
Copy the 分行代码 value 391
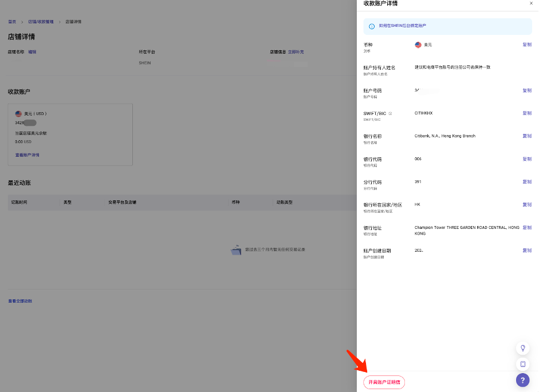526,182
